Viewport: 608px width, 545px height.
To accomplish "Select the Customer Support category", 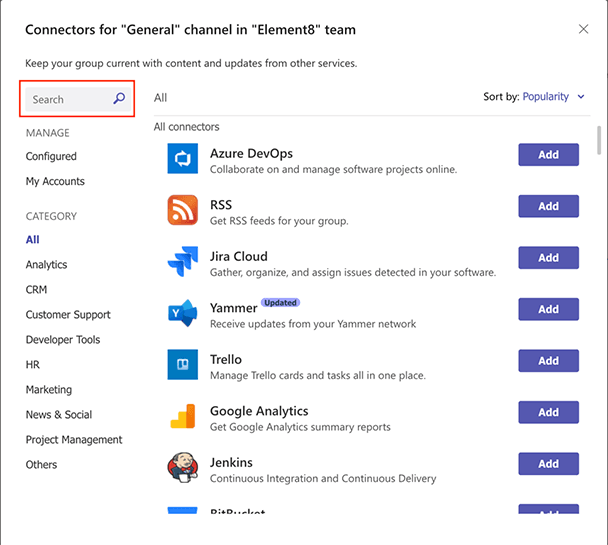I will (x=68, y=315).
